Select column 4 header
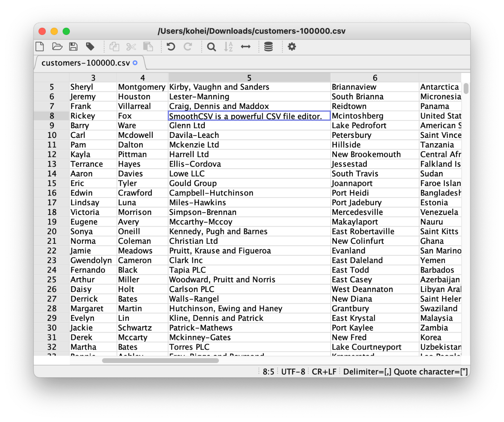 click(x=143, y=78)
